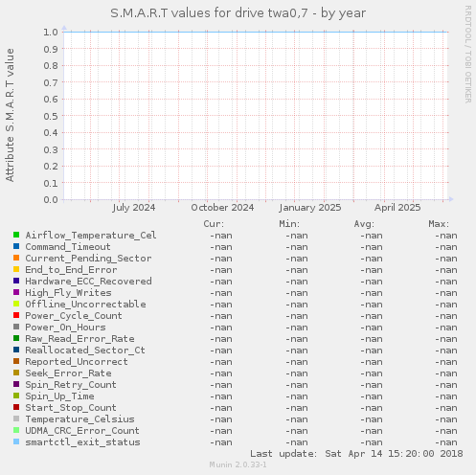Click the Munin 2.0.33-1 version text
The image size is (476, 475).
(x=238, y=464)
